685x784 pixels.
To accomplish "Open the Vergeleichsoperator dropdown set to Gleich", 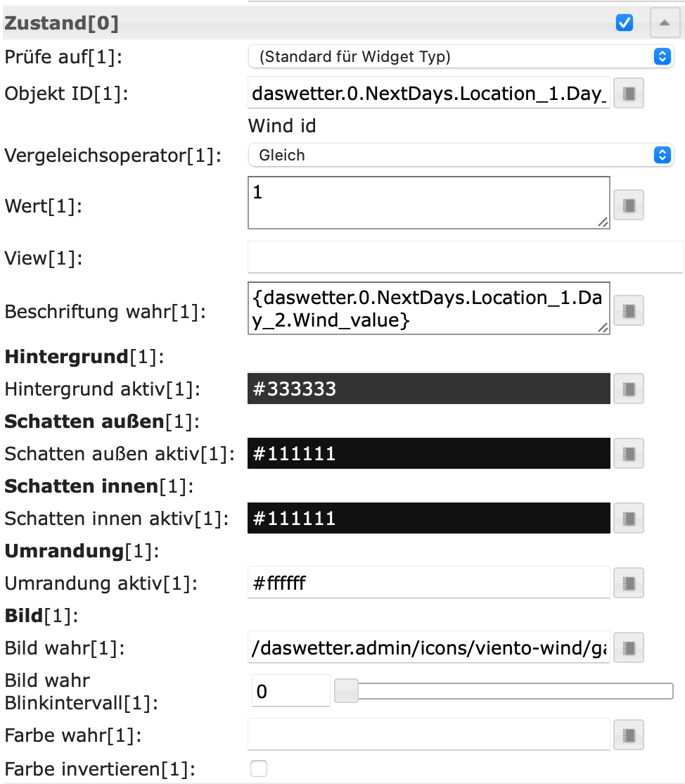I will (461, 155).
